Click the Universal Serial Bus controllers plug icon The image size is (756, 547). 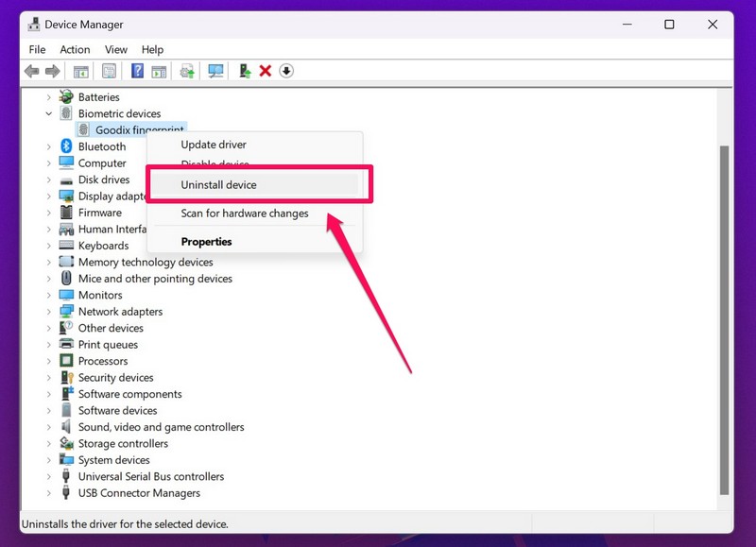point(66,476)
